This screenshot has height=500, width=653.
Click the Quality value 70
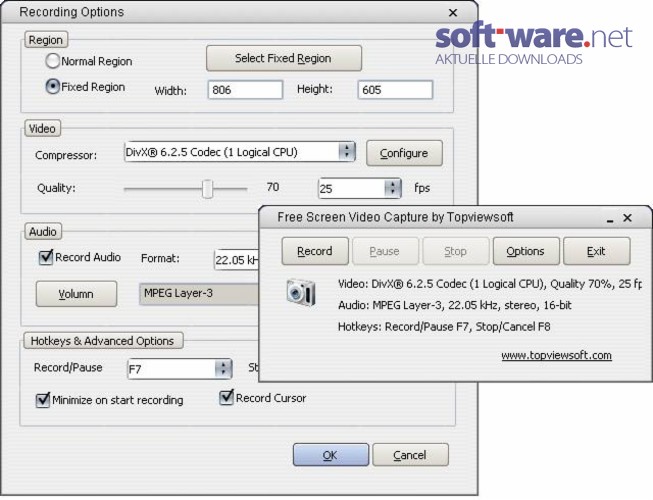click(x=273, y=187)
